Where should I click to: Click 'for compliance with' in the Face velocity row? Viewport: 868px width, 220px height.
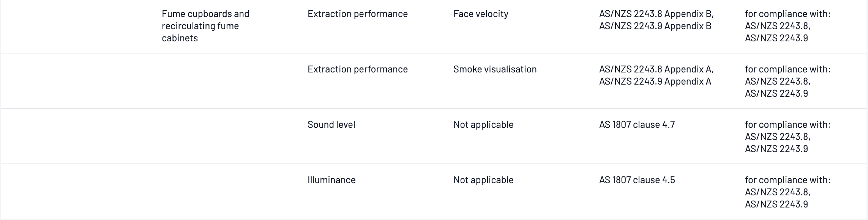(788, 14)
